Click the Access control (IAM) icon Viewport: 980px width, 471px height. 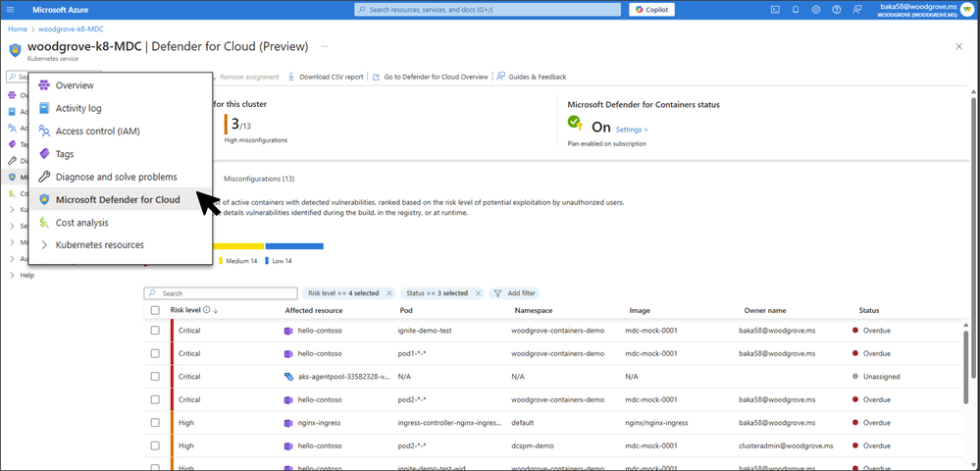pos(44,131)
